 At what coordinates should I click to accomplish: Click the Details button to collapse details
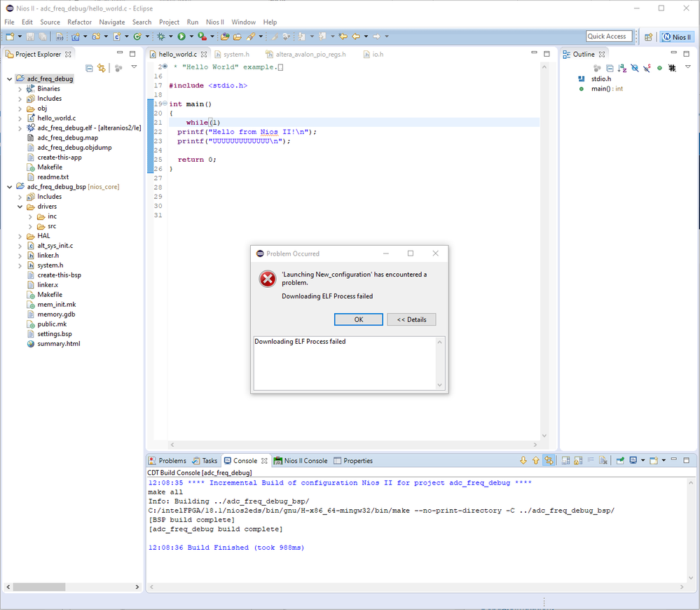[x=411, y=319]
